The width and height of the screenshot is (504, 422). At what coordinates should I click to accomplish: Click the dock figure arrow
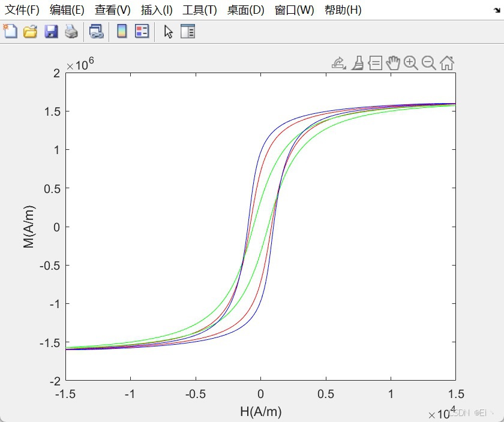coord(497,10)
